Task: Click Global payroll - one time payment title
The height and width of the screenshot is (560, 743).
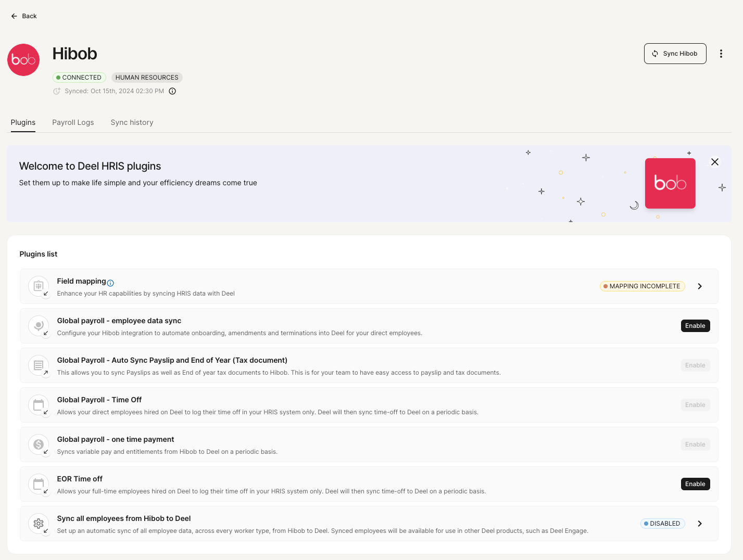Action: pos(116,439)
